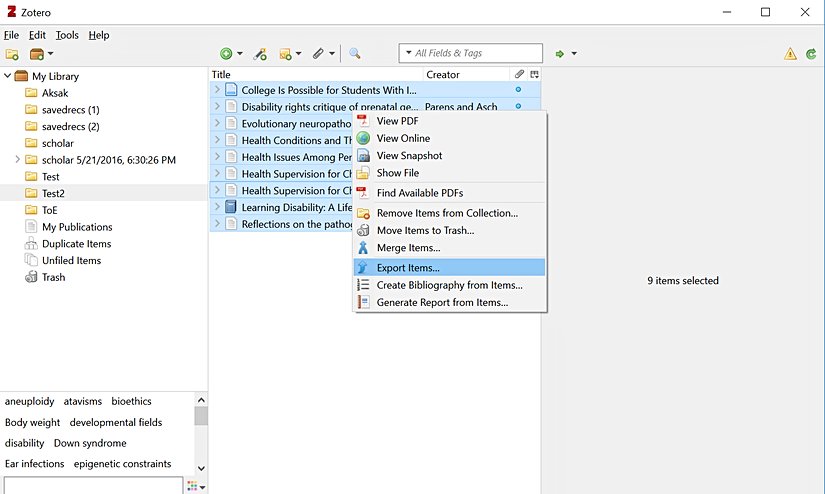
Task: Click Add Item by Identifier wand icon
Action: (x=260, y=54)
